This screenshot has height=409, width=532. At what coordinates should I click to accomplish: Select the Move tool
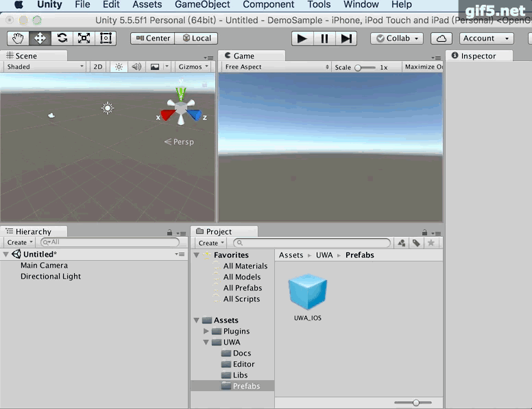tap(40, 38)
